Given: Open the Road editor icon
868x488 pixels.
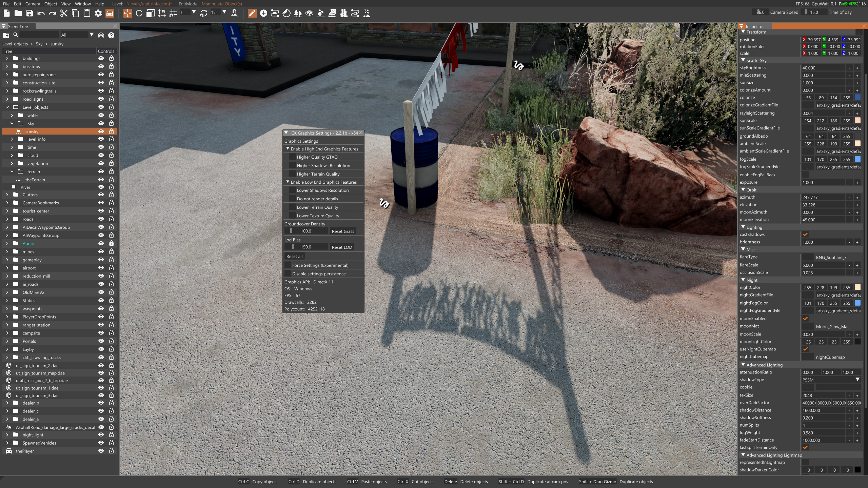Looking at the screenshot, I should [343, 13].
